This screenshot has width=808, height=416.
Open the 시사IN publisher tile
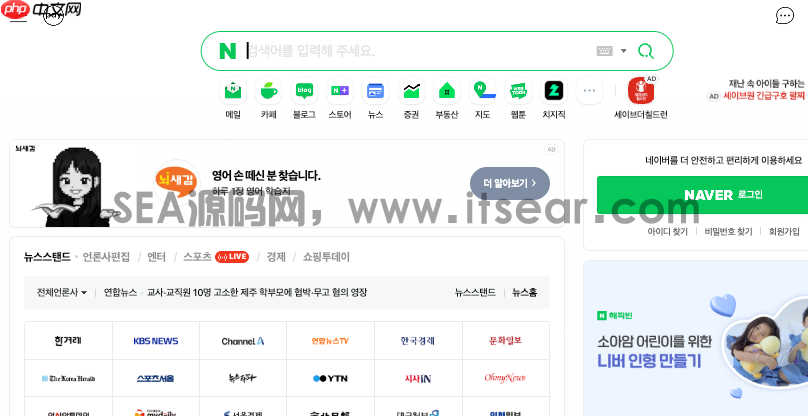click(418, 378)
